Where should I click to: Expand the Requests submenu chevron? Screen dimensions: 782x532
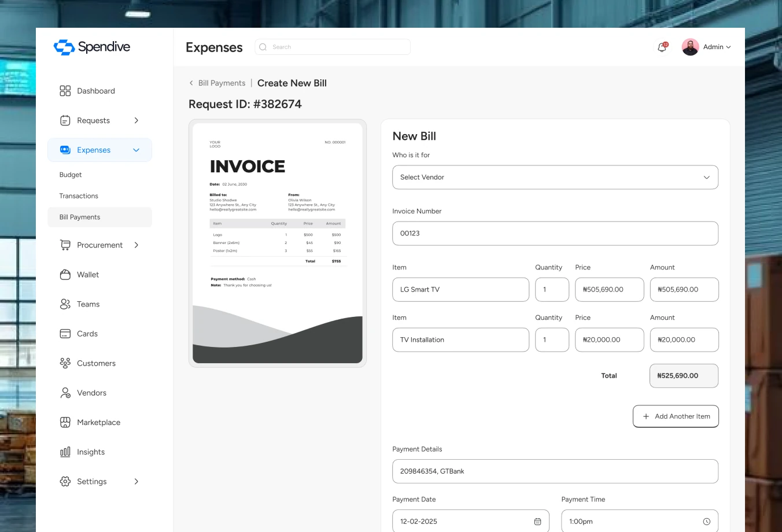pyautogui.click(x=137, y=120)
